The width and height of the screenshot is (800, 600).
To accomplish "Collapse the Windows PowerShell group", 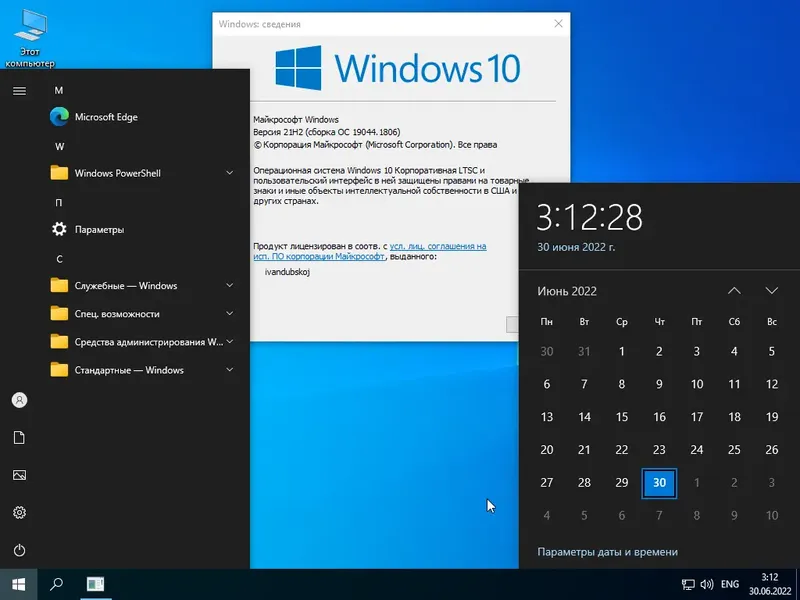I will 120,172.
